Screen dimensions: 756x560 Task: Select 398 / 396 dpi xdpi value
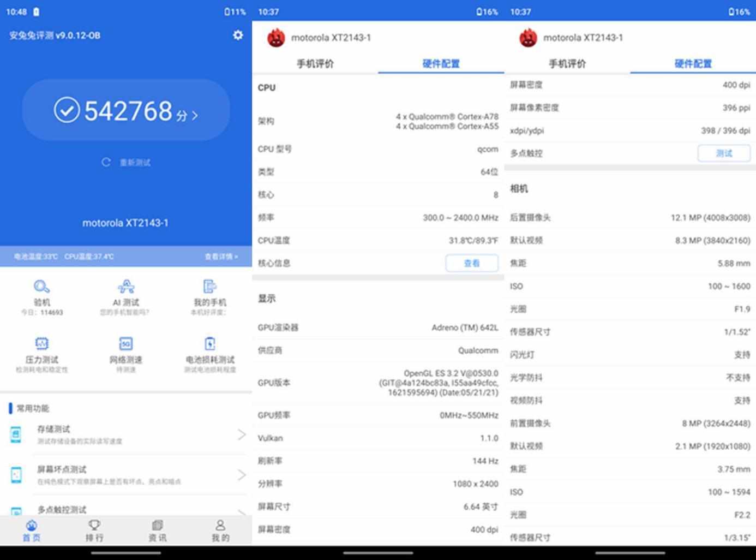tap(725, 130)
